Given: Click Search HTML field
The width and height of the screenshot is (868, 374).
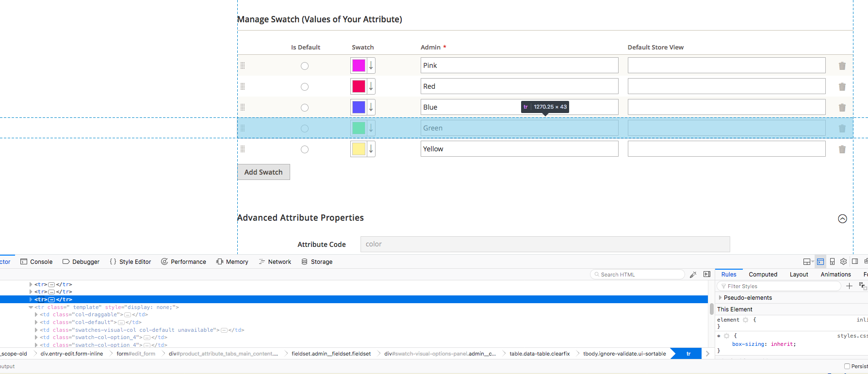Looking at the screenshot, I should [637, 275].
